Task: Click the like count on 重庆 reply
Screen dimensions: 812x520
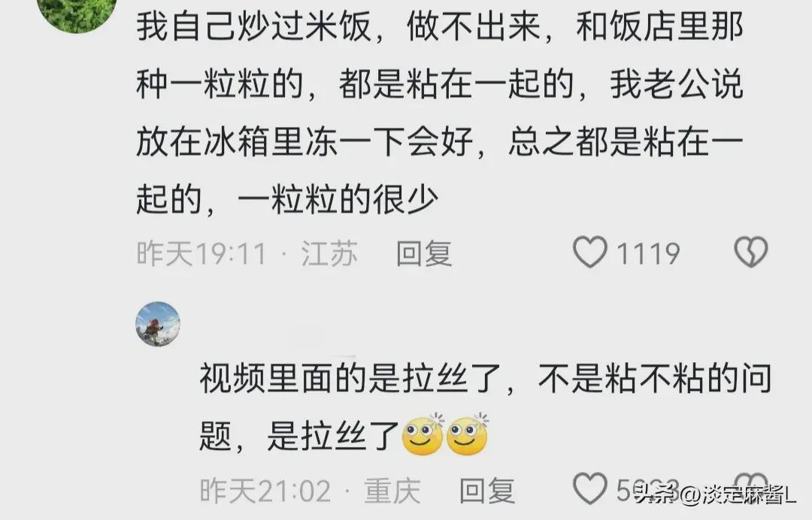Action: (648, 489)
